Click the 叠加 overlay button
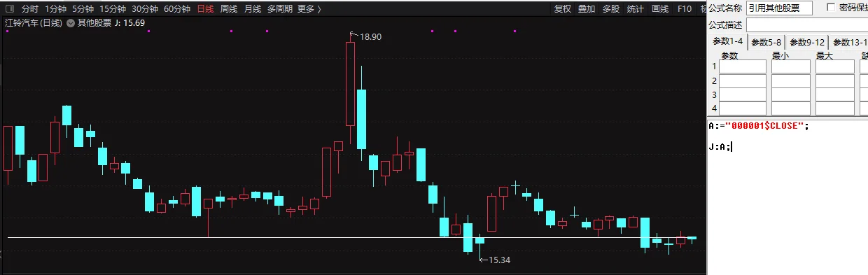 click(587, 9)
